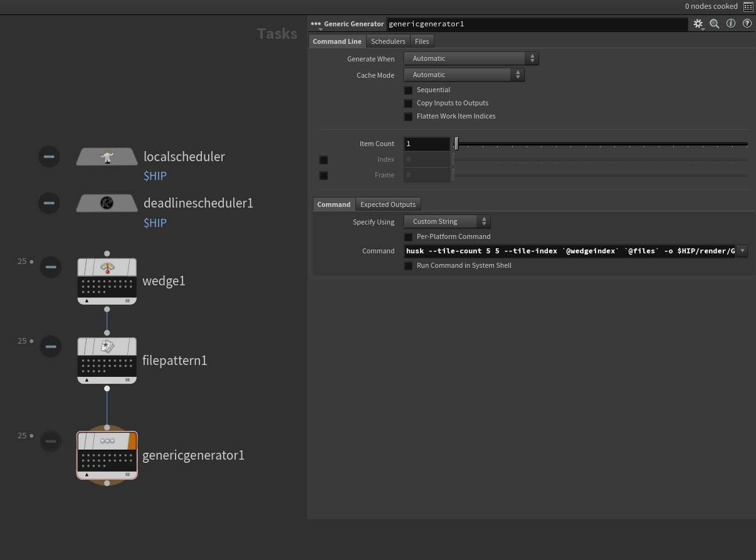Click the filepattern1 node name label
Screen dimensions: 756x560
click(174, 361)
